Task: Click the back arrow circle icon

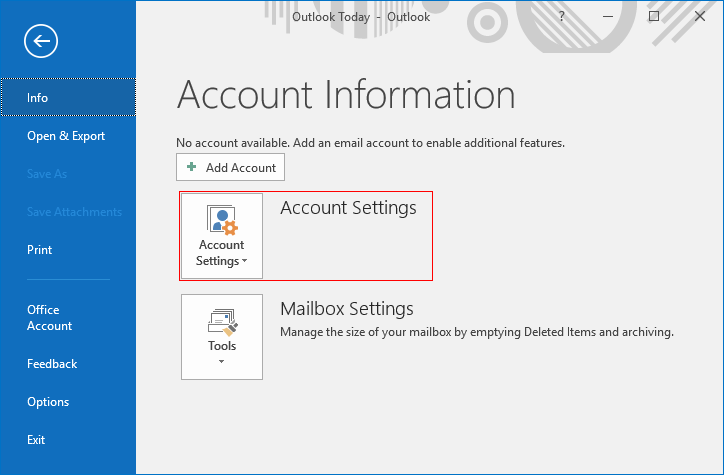Action: pos(41,41)
